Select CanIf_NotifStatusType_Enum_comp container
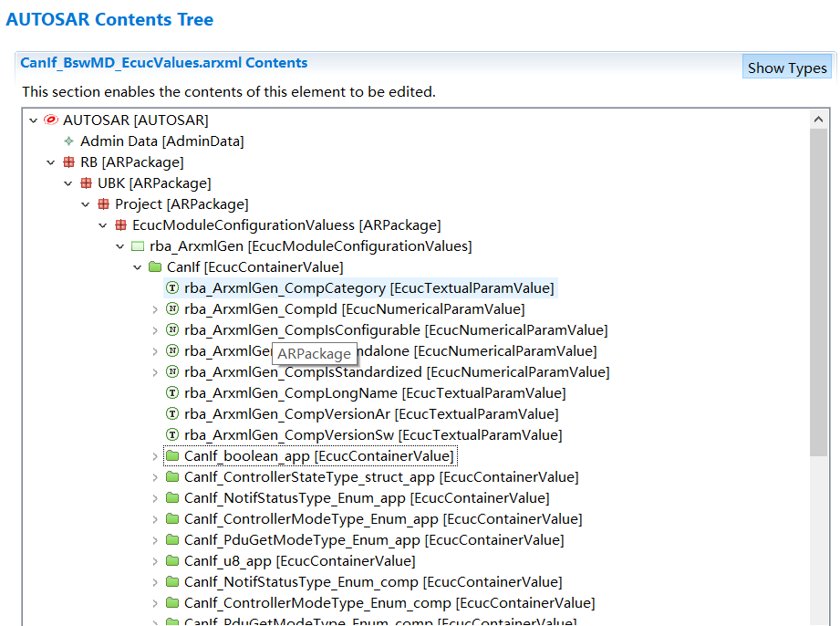 (x=372, y=582)
